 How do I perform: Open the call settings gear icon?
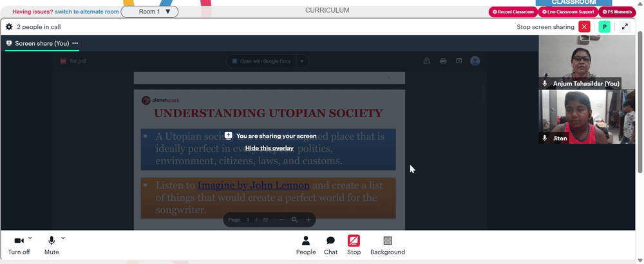tap(9, 27)
